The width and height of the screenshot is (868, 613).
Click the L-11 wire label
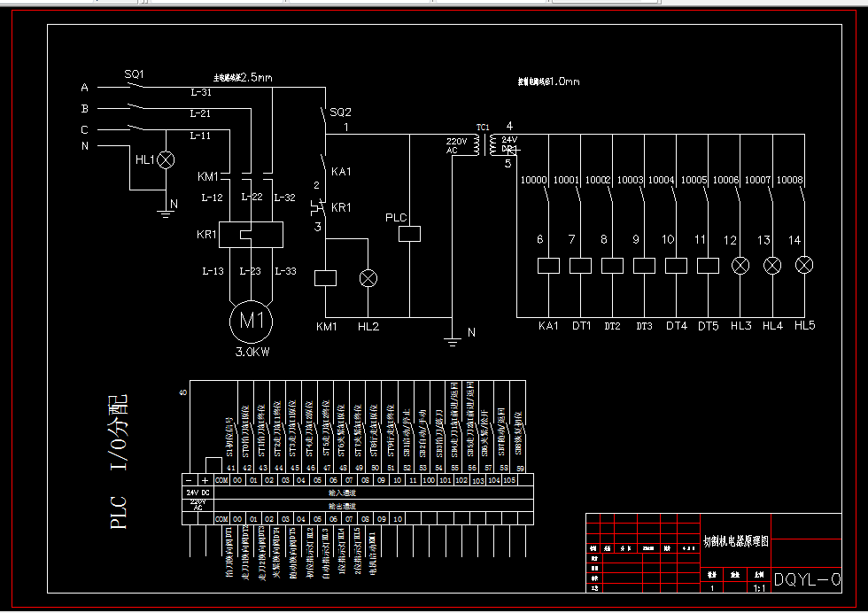200,136
